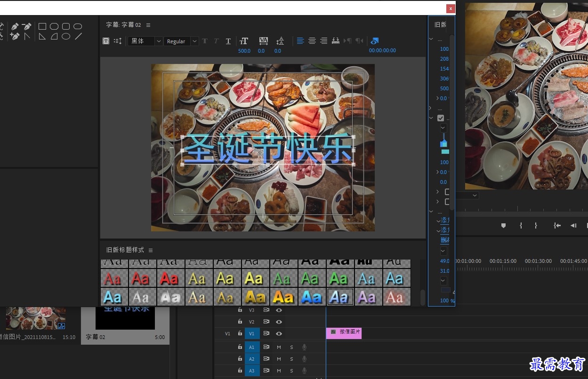Click the tab stops ruler icon

[336, 41]
